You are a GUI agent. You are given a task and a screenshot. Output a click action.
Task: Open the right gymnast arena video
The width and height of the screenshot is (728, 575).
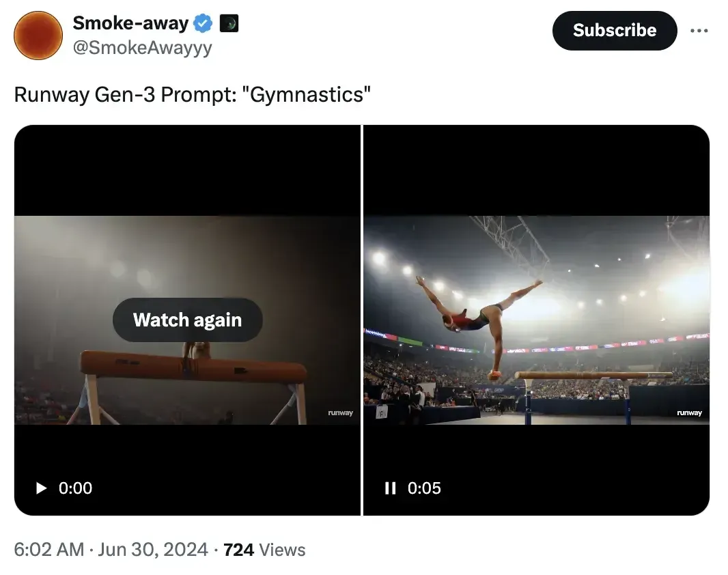pyautogui.click(x=536, y=320)
